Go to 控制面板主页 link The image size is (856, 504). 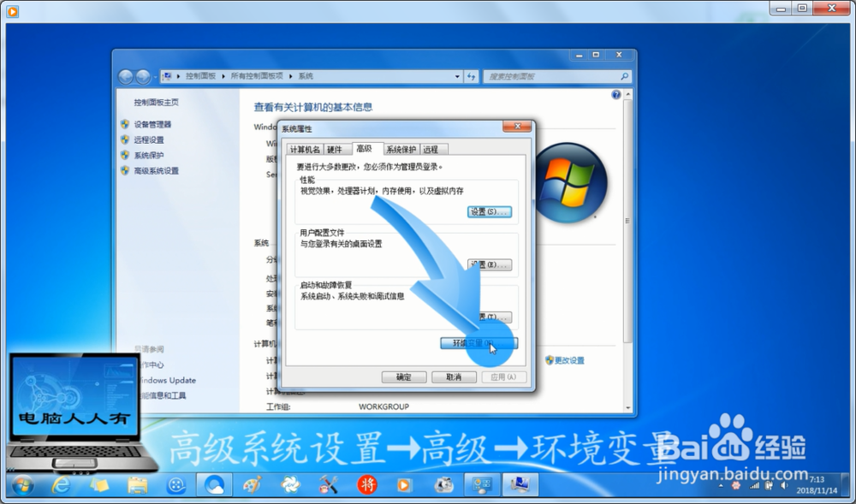click(156, 102)
